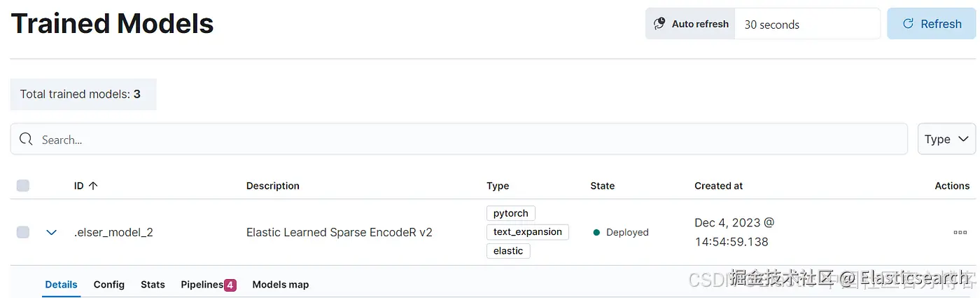Click the ID sort arrow icon
This screenshot has height=298, width=980.
93,186
